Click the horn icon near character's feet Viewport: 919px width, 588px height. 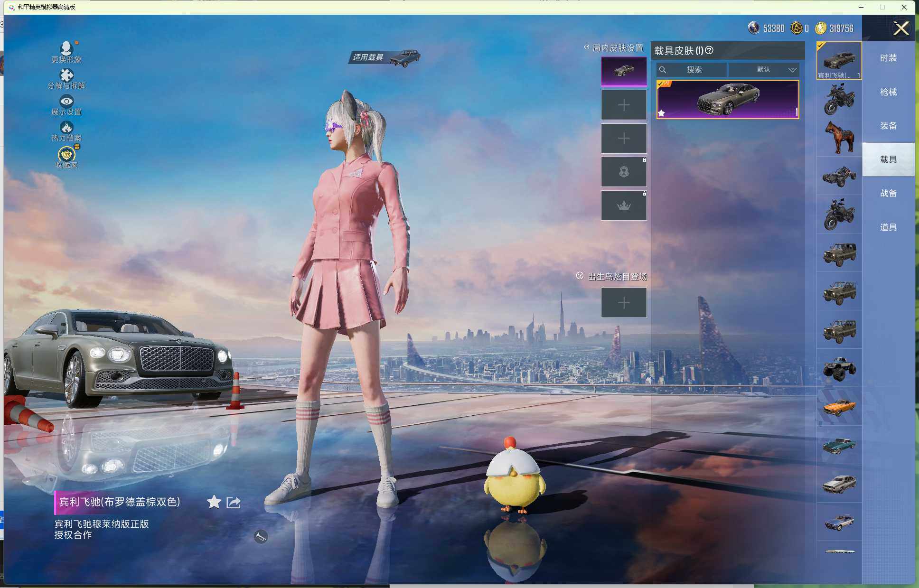(x=261, y=537)
